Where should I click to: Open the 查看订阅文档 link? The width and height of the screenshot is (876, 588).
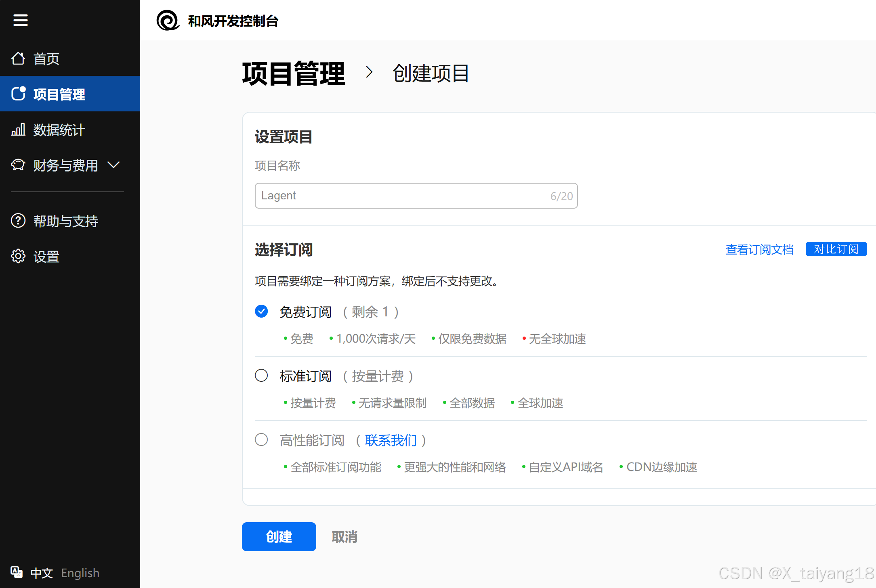(759, 249)
